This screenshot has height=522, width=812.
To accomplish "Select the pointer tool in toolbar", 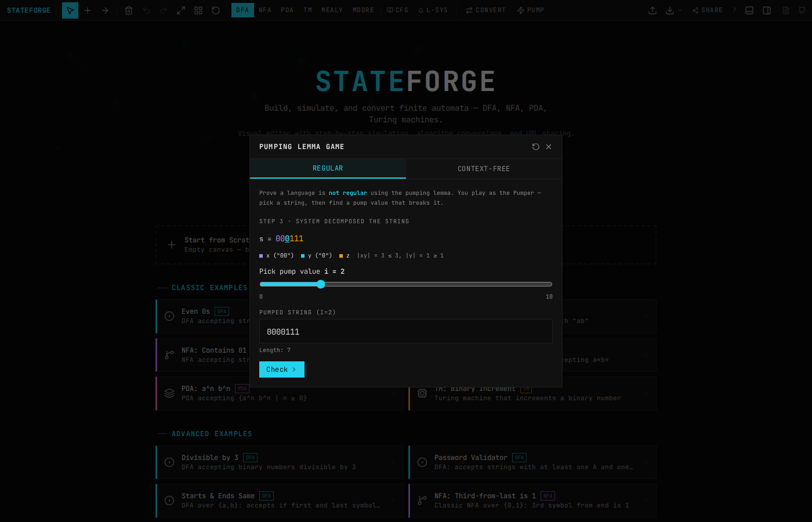I will [70, 10].
